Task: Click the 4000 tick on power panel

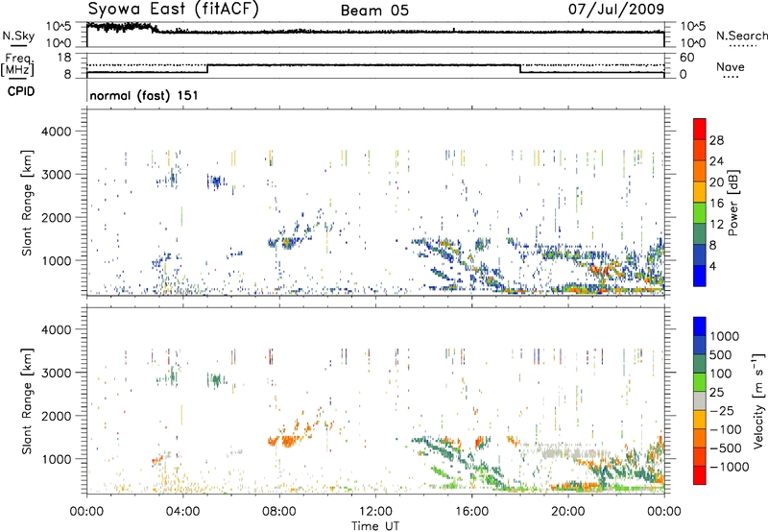Action: [56, 132]
